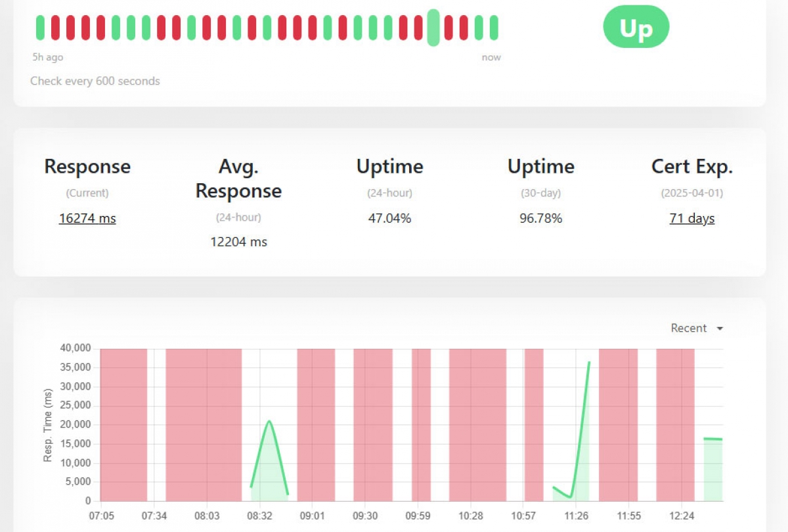Click the tall response spike near 11:26
Image resolution: width=788 pixels, height=532 pixels.
pos(588,363)
